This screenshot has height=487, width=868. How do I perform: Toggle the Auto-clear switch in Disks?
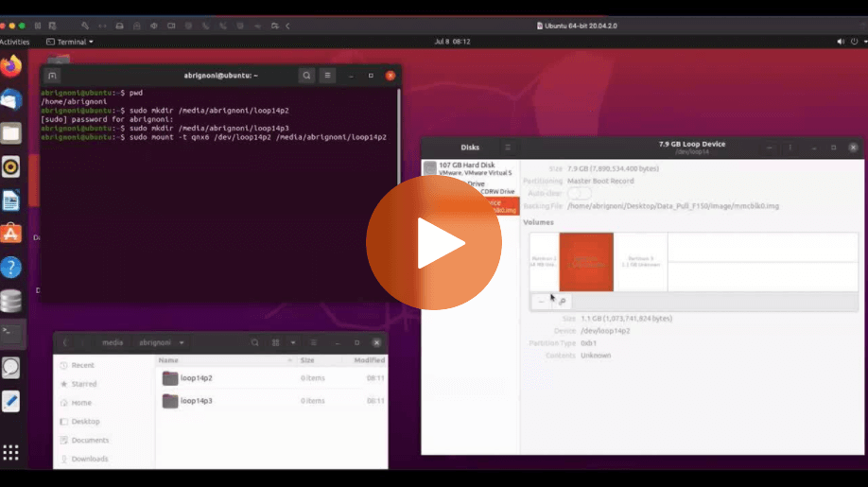click(579, 193)
